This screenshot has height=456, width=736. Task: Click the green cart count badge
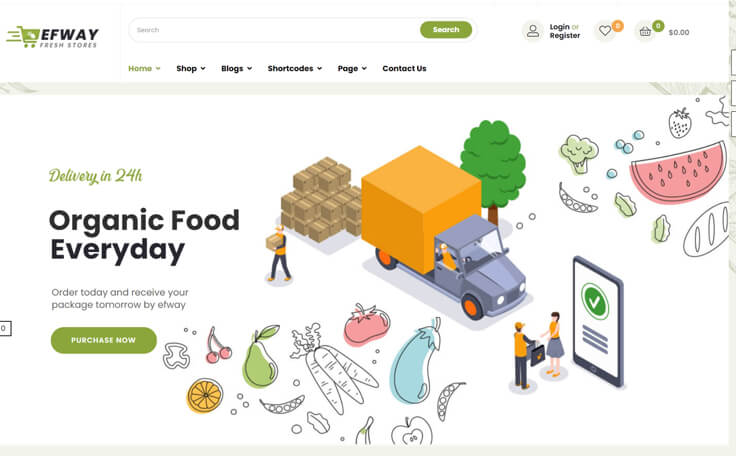tap(658, 26)
